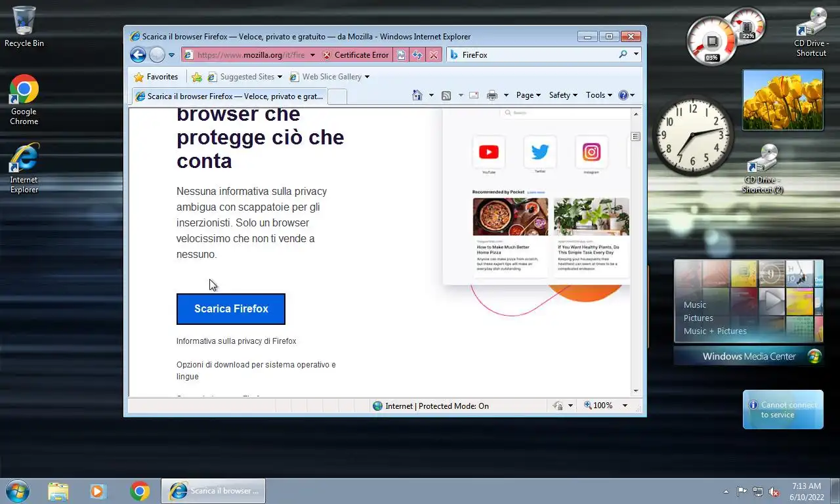840x504 pixels.
Task: Expand the zoom level dropdown arrow
Action: (624, 406)
